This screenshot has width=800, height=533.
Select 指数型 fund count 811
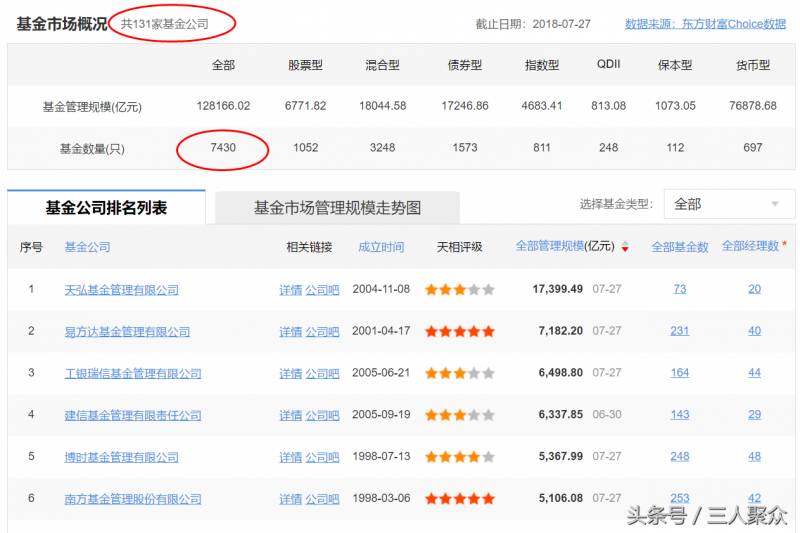[x=541, y=147]
